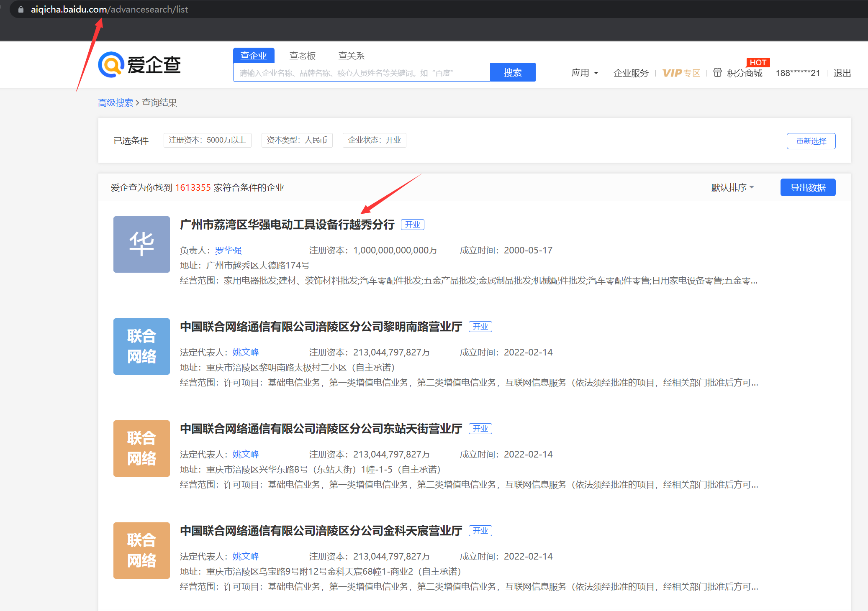Click the HOT badge above 积分商城

coord(758,62)
